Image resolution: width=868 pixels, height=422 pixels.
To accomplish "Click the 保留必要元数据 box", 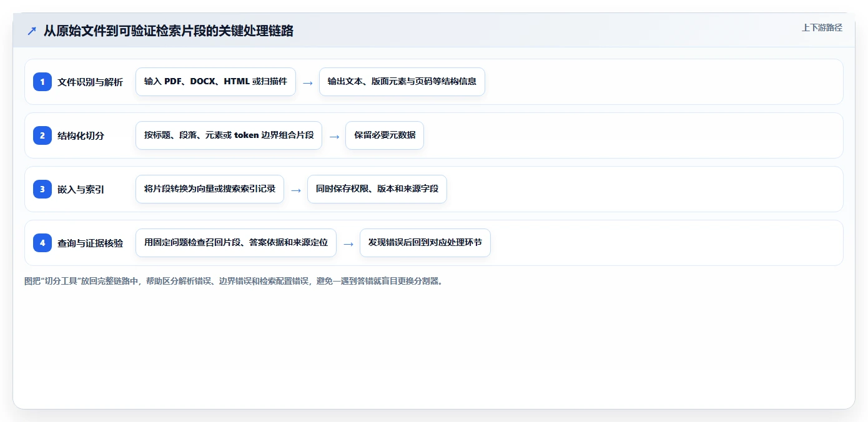I will pyautogui.click(x=385, y=135).
